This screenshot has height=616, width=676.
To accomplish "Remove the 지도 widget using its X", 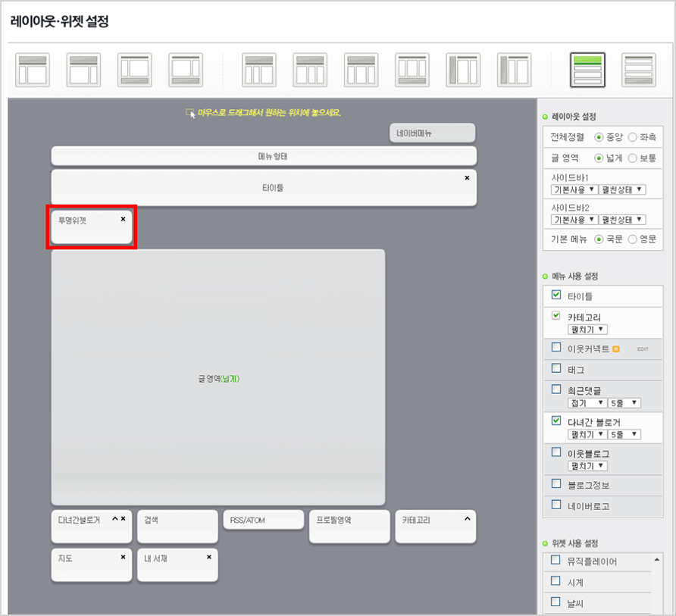I will (123, 557).
